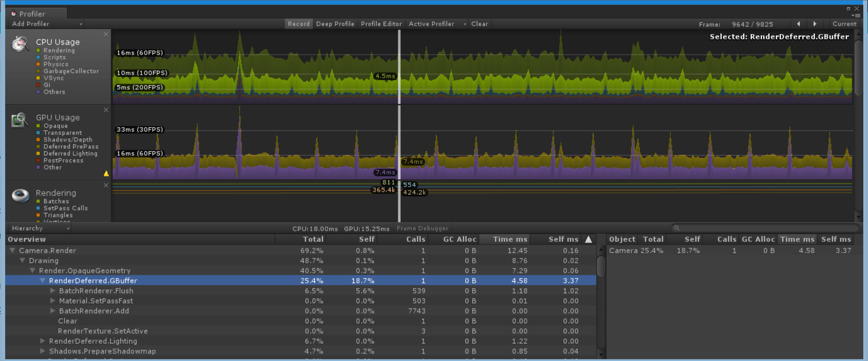Image resolution: width=868 pixels, height=361 pixels.
Task: Close the GPU Usage profiler module
Action: click(106, 110)
